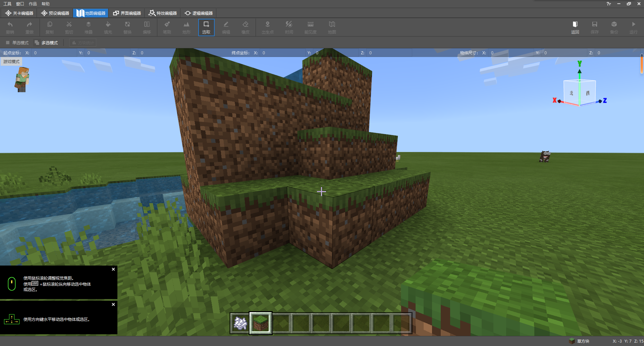Viewport: 644px width, 346px height.
Task: Click the end coordinate X field
Action: [x=282, y=53]
